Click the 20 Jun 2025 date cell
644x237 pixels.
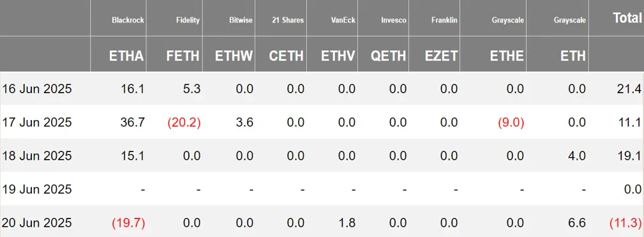(x=37, y=223)
